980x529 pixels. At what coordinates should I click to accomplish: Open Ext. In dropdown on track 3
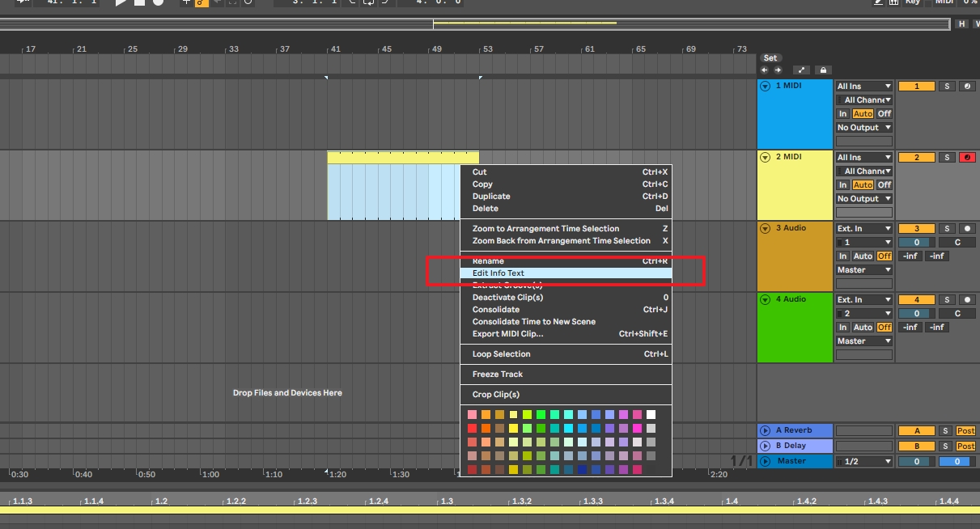pos(864,229)
